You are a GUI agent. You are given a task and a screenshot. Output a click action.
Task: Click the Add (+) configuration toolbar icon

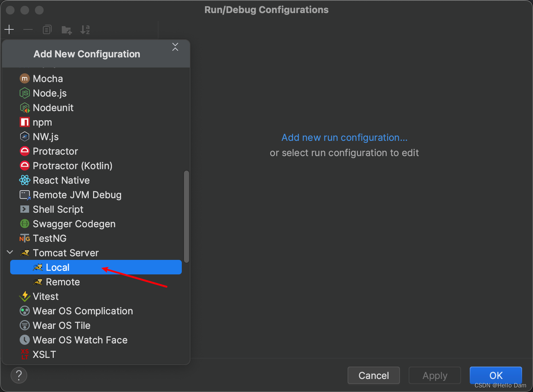click(x=9, y=30)
